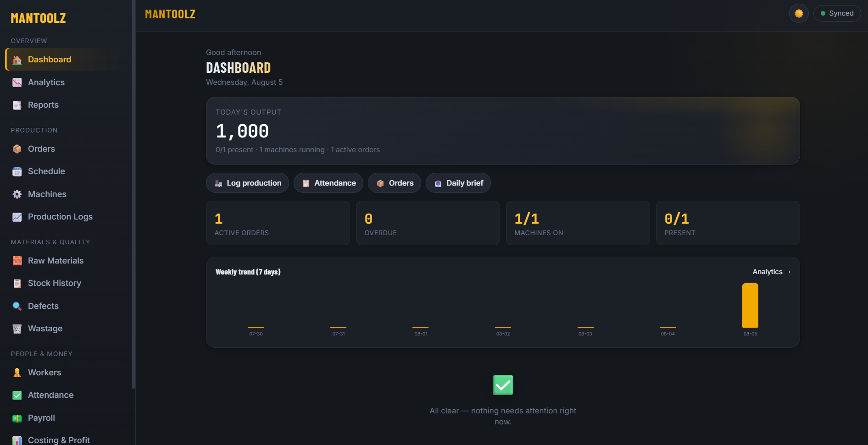Click the Stock History clipboard icon
This screenshot has width=868, height=445.
pyautogui.click(x=17, y=283)
